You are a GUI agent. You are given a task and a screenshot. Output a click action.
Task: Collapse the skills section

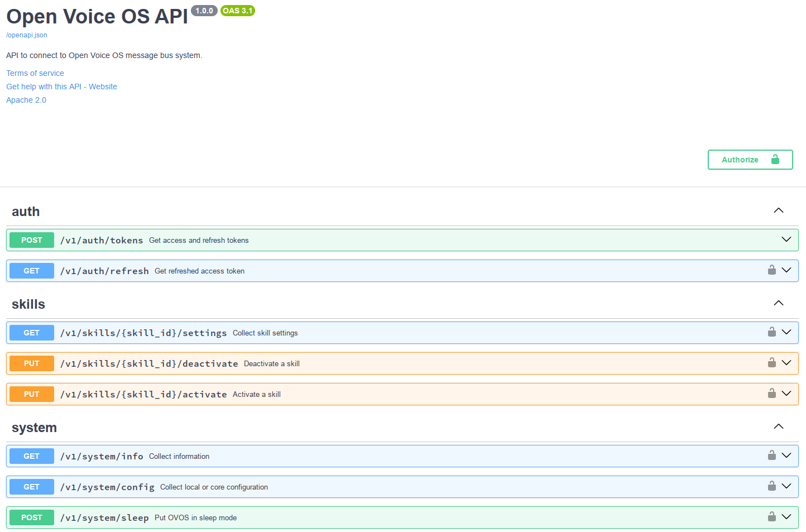tap(779, 303)
